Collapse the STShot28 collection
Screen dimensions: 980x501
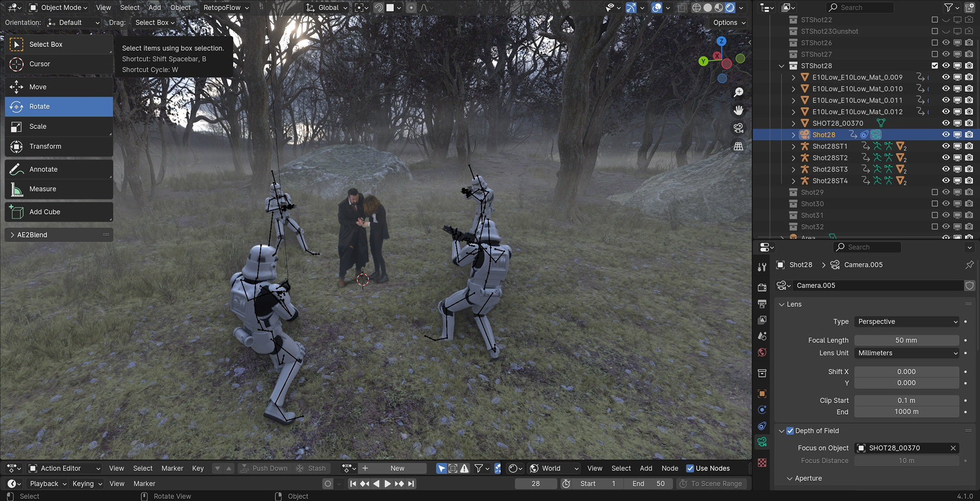[781, 66]
